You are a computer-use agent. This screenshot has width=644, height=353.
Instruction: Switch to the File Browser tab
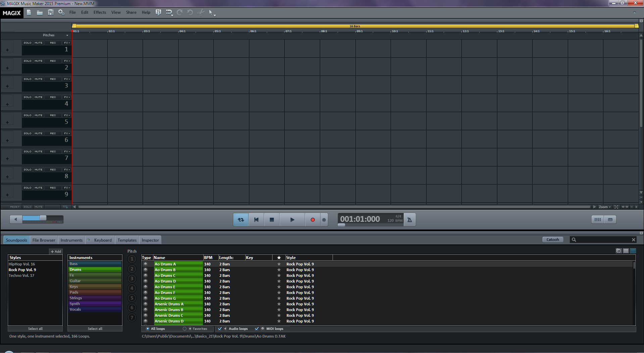44,240
